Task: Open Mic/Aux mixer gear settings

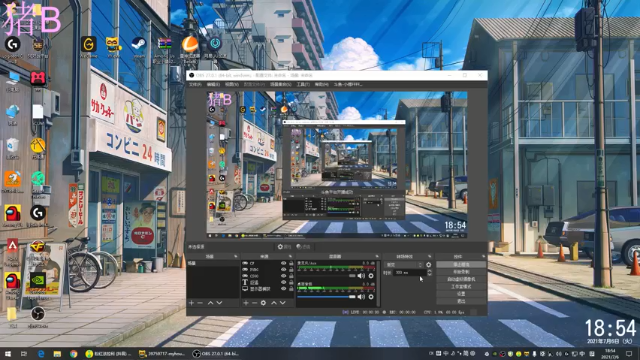Action: coord(371,276)
